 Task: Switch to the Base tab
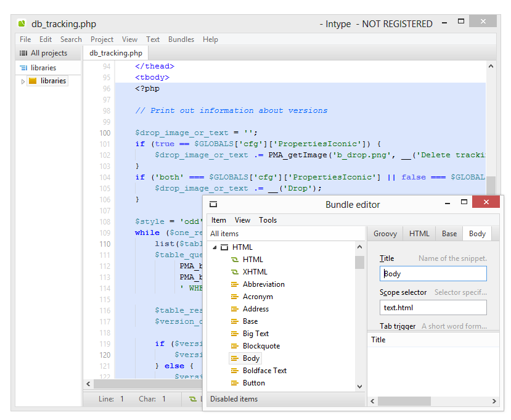pyautogui.click(x=449, y=234)
